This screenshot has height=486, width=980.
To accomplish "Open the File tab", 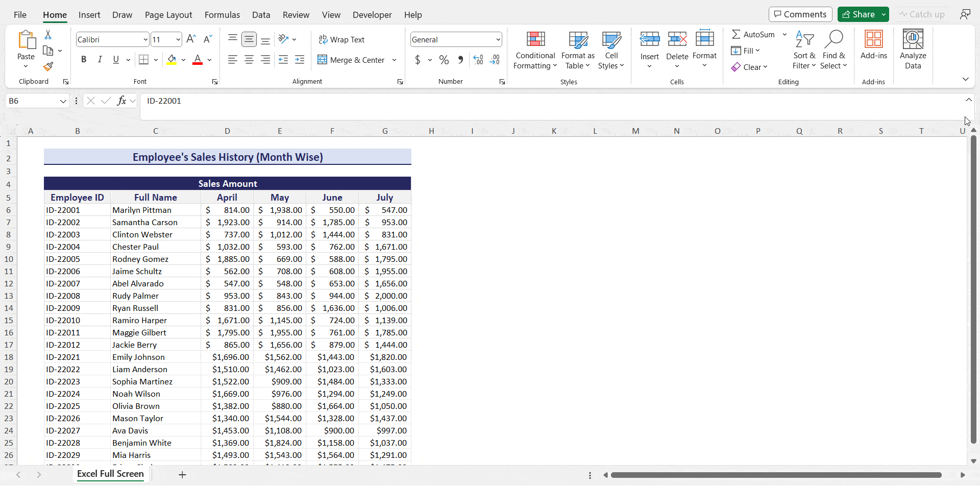I will coord(20,15).
